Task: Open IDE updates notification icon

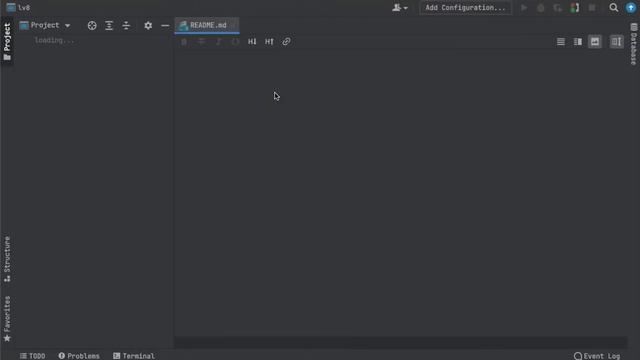Action: [x=631, y=8]
